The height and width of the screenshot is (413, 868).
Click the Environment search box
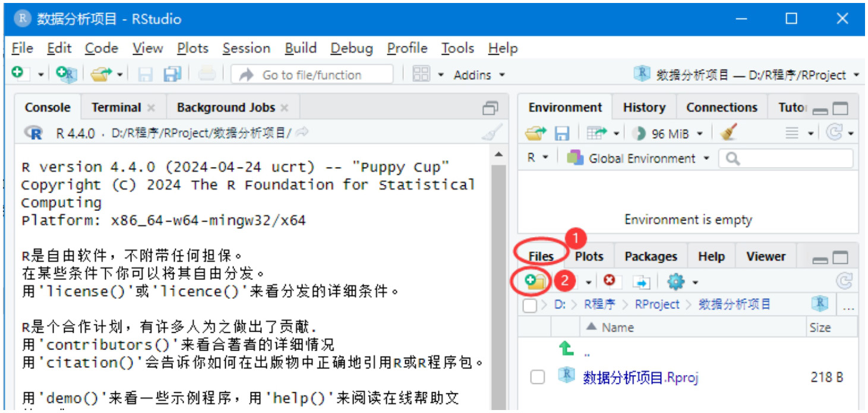[x=786, y=158]
